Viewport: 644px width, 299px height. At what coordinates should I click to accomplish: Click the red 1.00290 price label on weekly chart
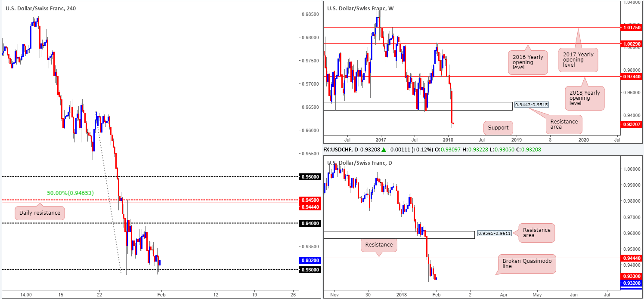pos(632,44)
